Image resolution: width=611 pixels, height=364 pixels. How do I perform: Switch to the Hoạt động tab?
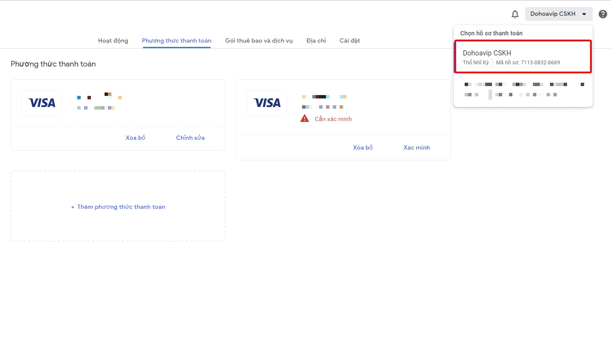click(113, 40)
